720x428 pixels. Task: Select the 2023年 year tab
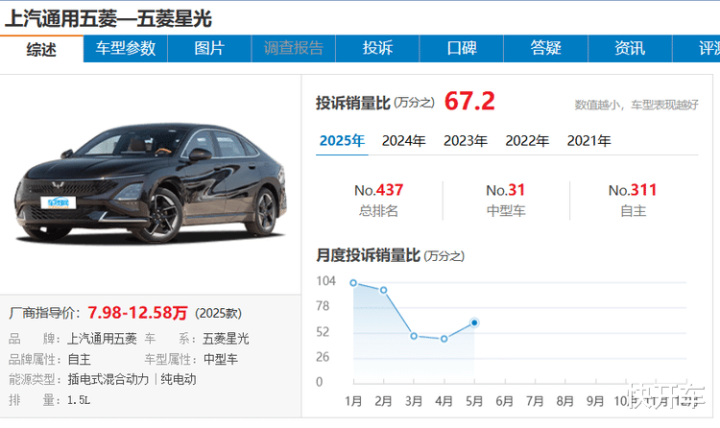coord(465,141)
